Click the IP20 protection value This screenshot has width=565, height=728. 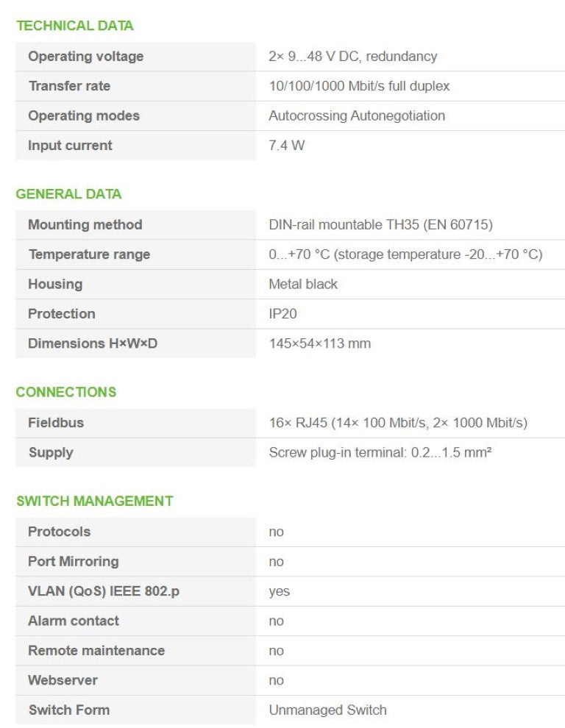285,314
